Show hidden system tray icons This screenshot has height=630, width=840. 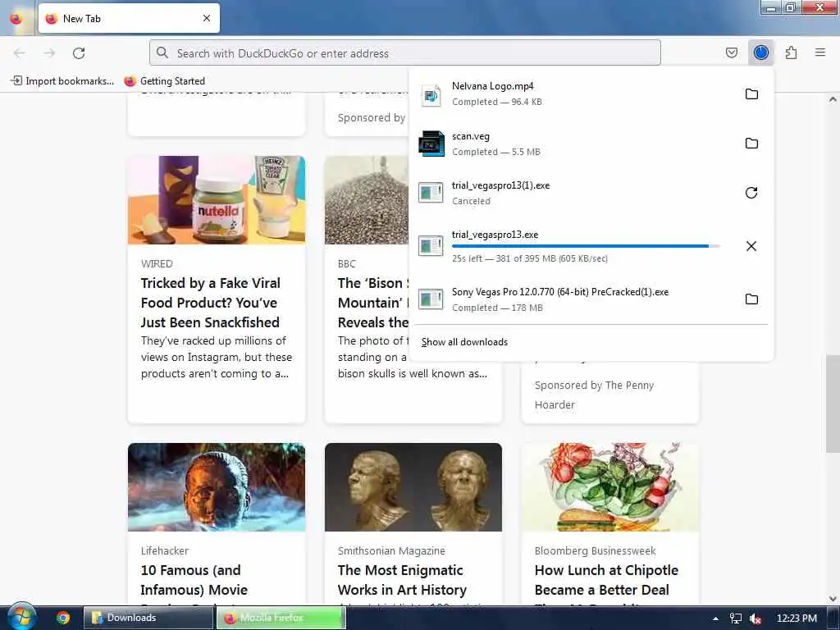tap(715, 619)
